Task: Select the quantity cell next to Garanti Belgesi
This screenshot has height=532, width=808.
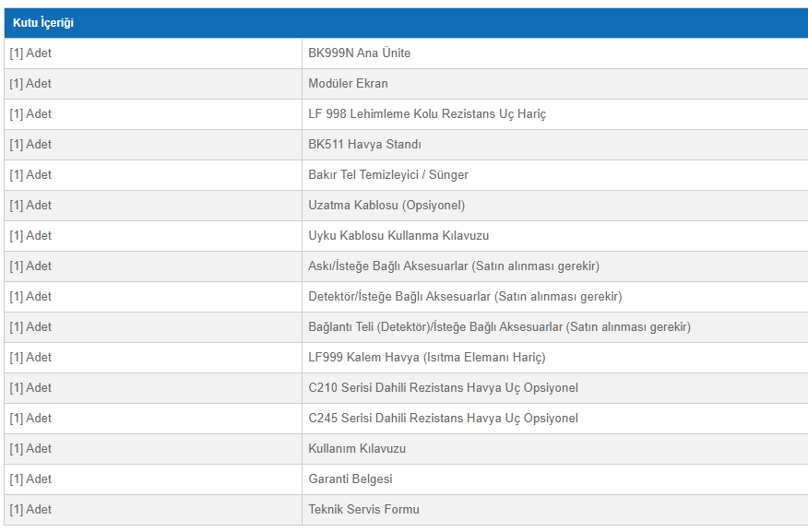Action: point(30,479)
